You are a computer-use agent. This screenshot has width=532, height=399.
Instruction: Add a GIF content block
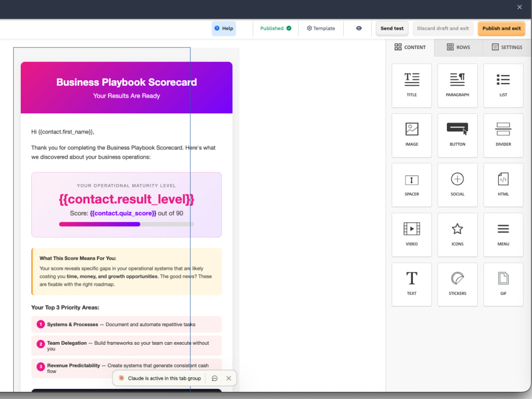[503, 284]
